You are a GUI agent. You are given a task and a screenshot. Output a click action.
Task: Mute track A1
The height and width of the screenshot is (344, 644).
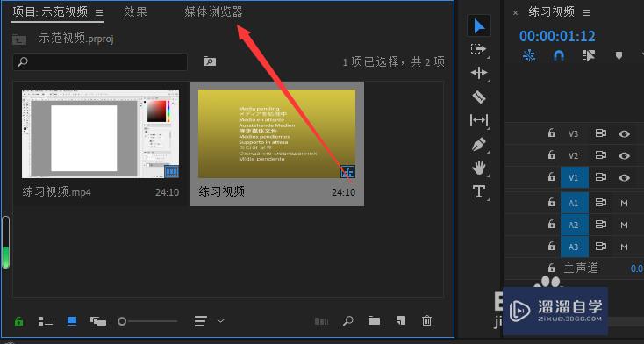[625, 203]
